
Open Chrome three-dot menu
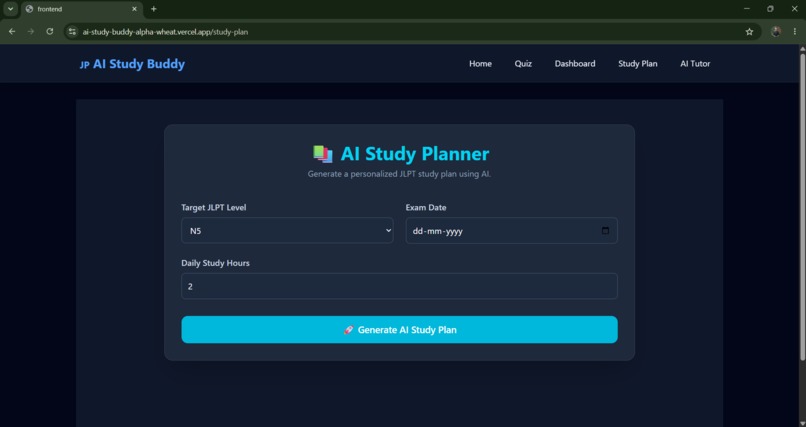point(795,32)
